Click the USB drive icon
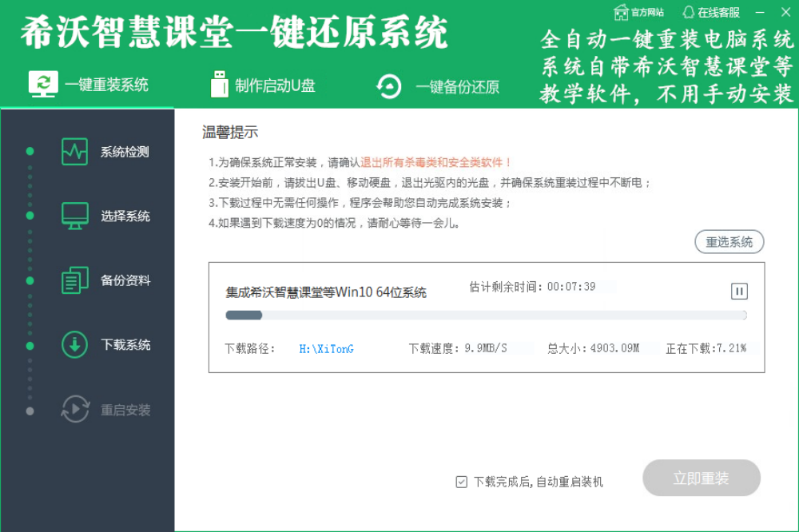 point(220,84)
